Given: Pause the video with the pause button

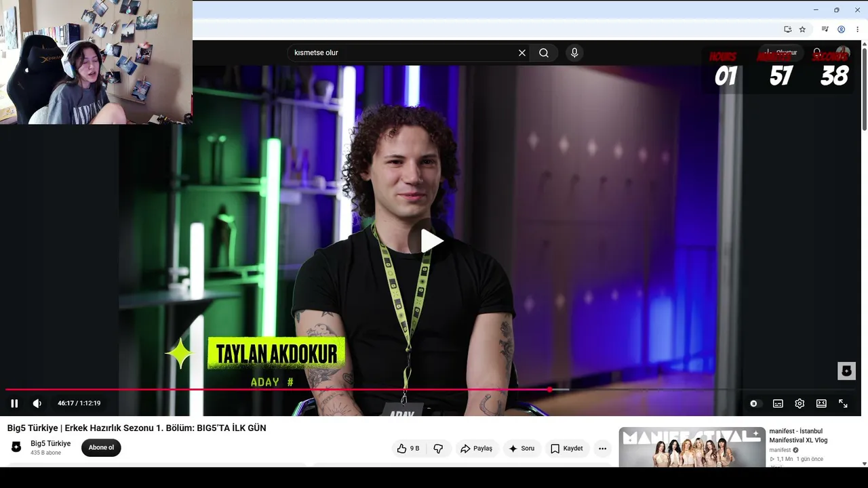Looking at the screenshot, I should [x=14, y=403].
